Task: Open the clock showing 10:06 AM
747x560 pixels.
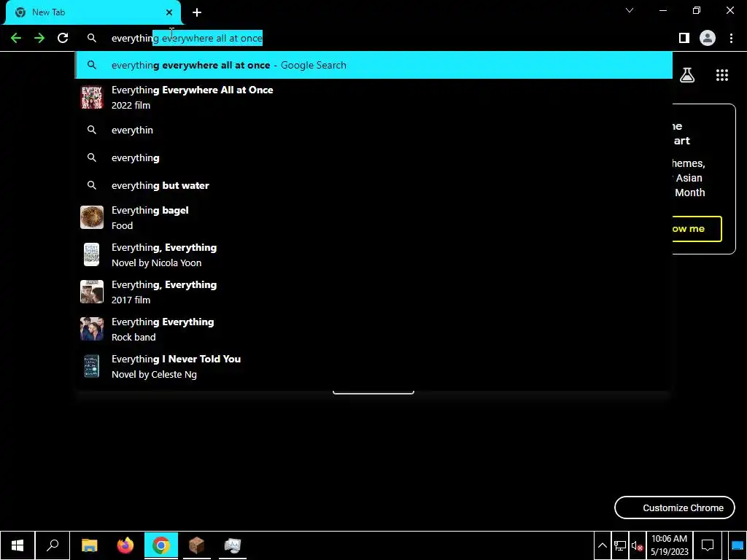Action: click(x=670, y=545)
